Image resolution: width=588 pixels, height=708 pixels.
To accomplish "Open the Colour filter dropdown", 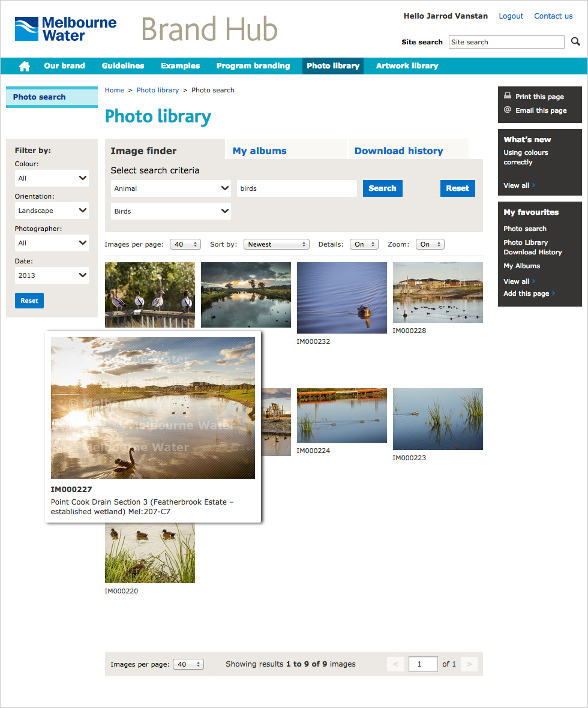I will (x=52, y=178).
